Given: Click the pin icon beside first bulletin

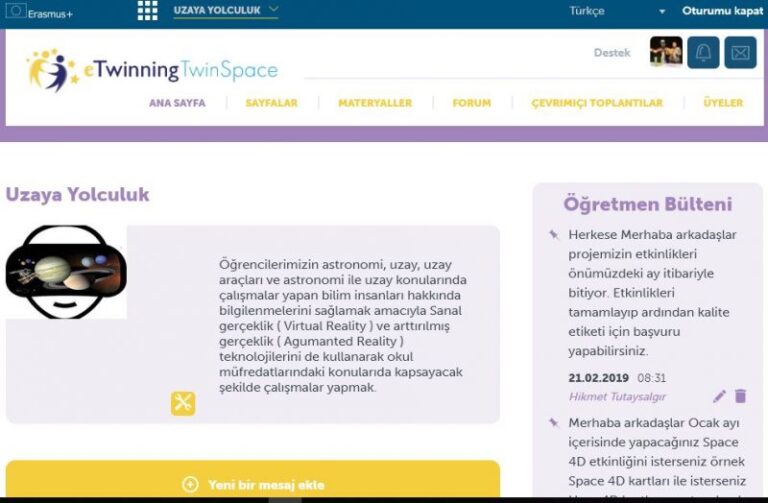Looking at the screenshot, I should pyautogui.click(x=553, y=235).
